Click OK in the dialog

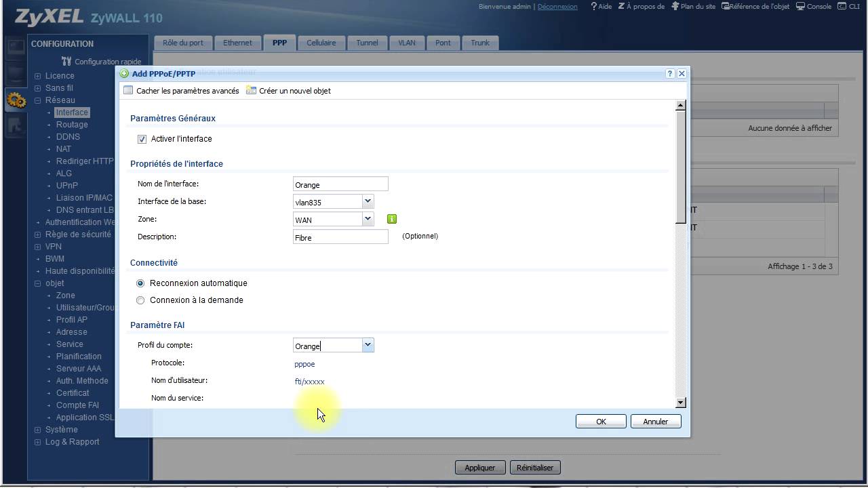(601, 422)
